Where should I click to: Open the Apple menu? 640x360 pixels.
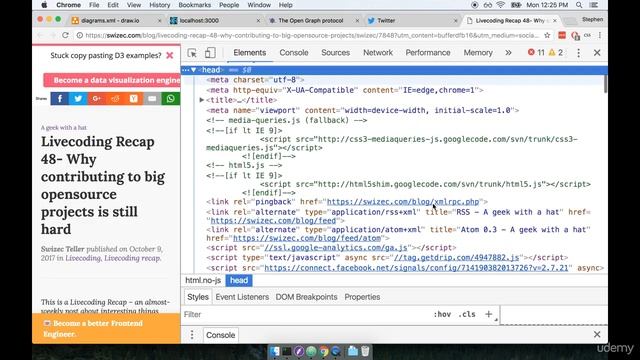click(44, 5)
